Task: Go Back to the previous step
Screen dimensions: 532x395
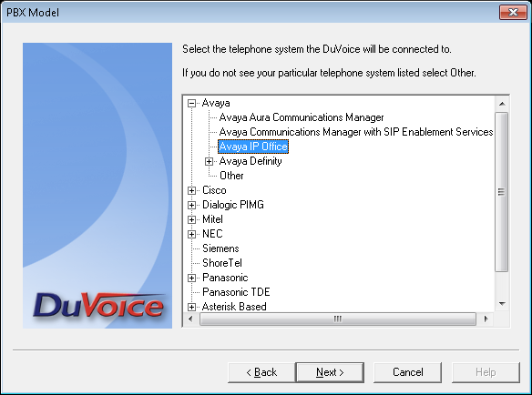Action: point(261,372)
